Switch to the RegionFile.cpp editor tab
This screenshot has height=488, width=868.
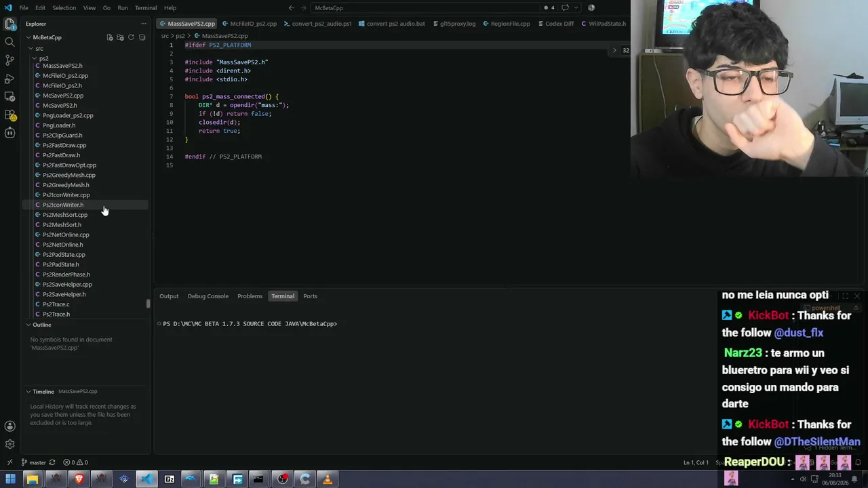pyautogui.click(x=506, y=24)
